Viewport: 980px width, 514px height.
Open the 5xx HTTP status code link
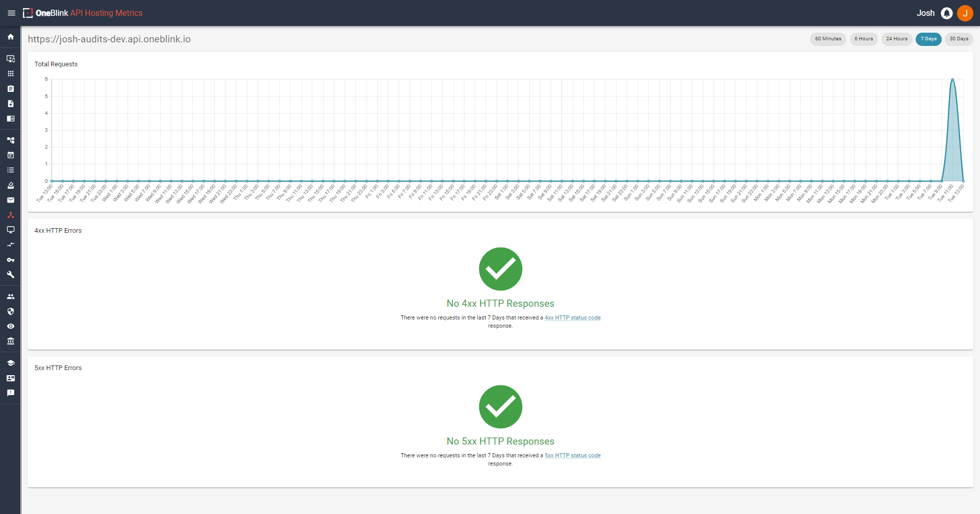573,455
